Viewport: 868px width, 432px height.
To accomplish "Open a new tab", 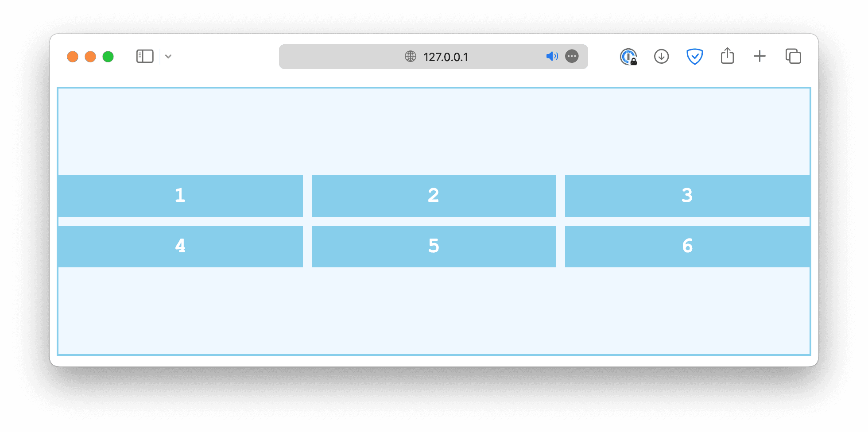I will 759,57.
